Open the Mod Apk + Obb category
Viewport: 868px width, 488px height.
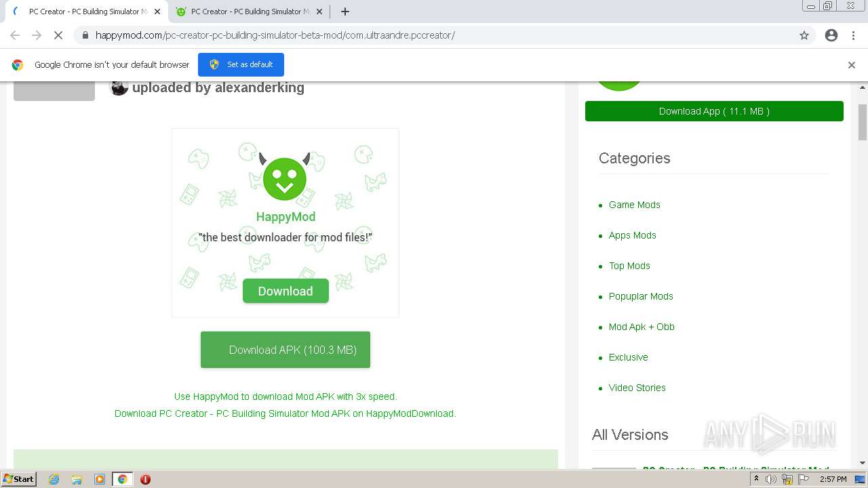642,327
